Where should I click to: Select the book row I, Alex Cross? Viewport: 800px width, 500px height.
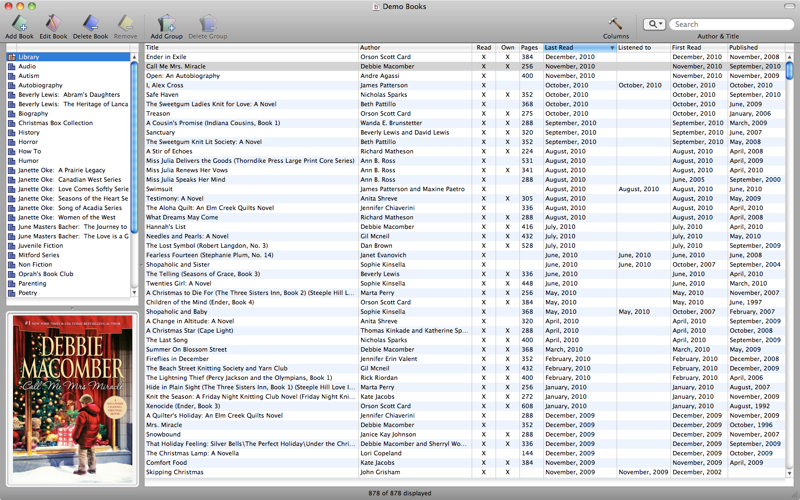point(465,85)
